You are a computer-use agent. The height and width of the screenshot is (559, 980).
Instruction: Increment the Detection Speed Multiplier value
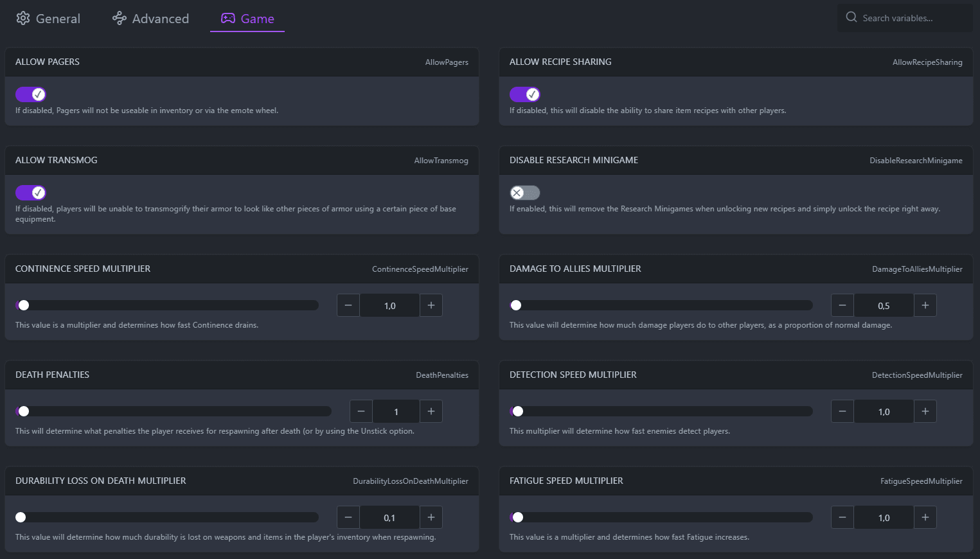click(925, 411)
